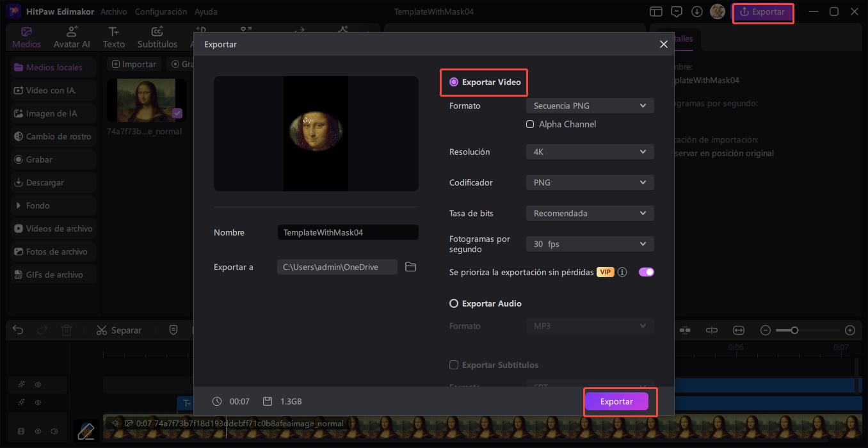
Task: Click the Delete trash icon above the timeline
Action: 66,330
